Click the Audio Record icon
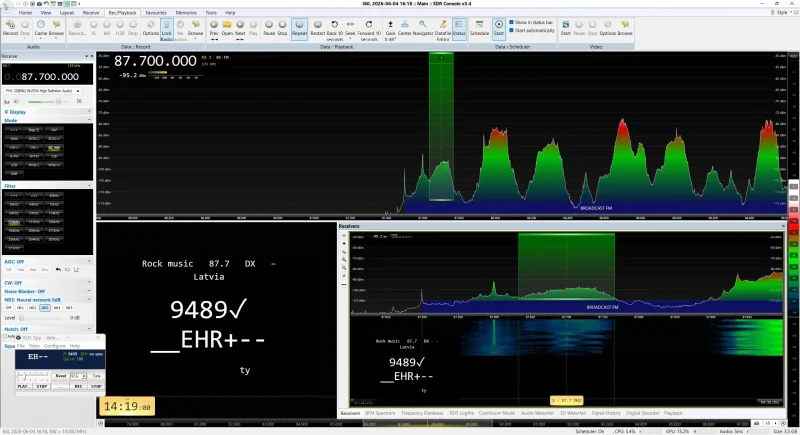This screenshot has width=800, height=435. (x=10, y=28)
